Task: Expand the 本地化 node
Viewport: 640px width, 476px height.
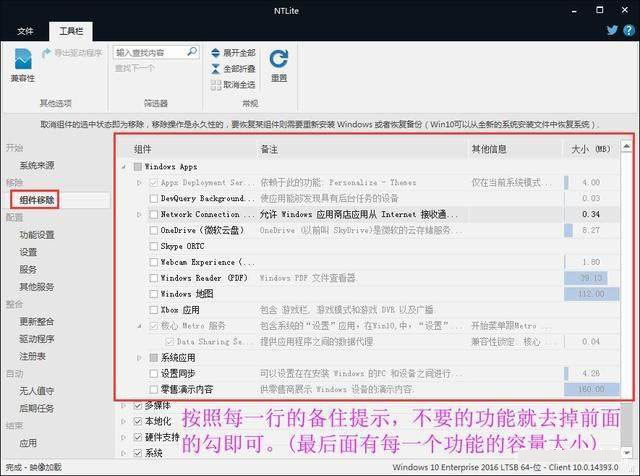Action: [124, 421]
